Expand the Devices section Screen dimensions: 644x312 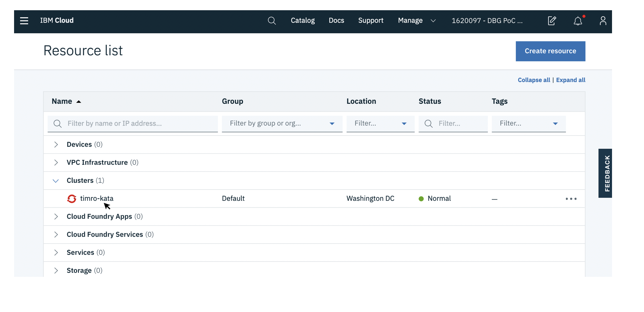[x=56, y=144]
